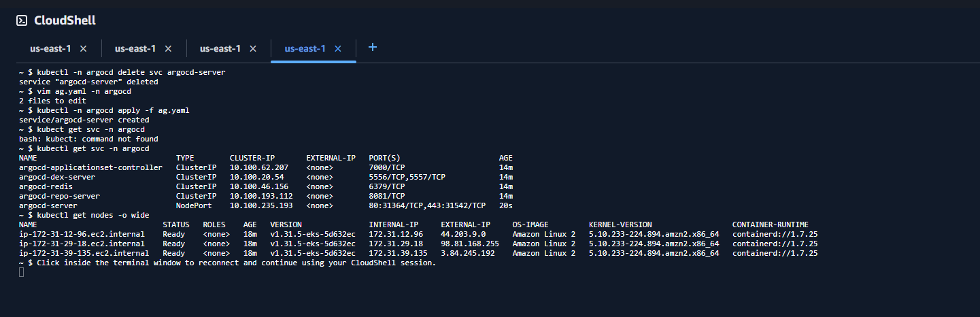Viewport: 980px width, 317px height.
Task: Click the external IP 3.84.245.192
Action: 467,253
